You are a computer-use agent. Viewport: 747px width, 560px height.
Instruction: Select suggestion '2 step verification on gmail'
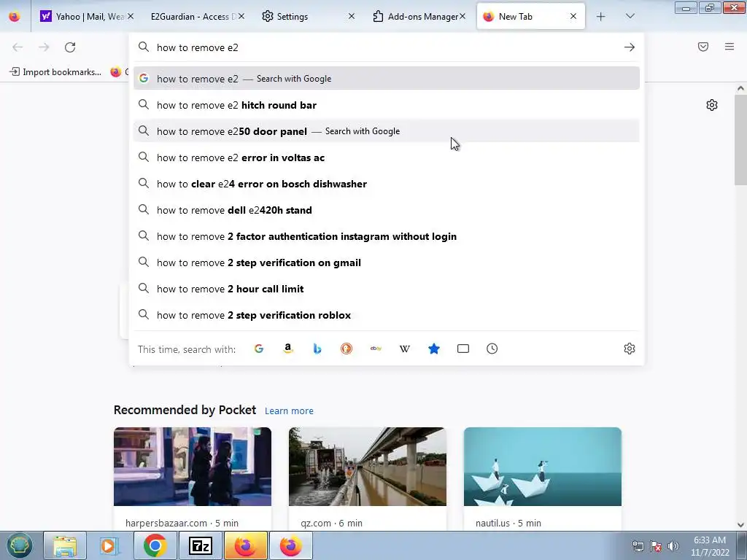click(387, 262)
